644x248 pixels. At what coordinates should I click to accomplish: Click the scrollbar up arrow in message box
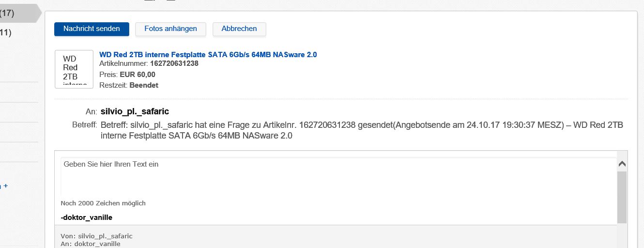click(x=622, y=164)
